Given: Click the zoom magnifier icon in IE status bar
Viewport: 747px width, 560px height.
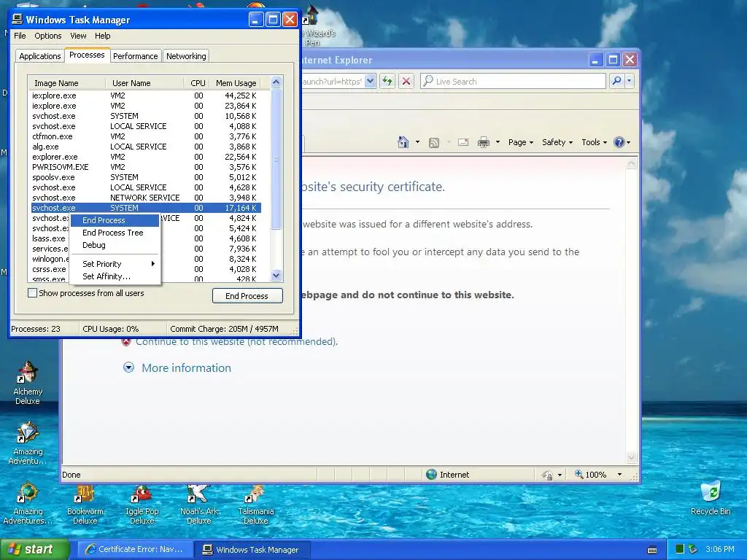Looking at the screenshot, I should [x=578, y=474].
